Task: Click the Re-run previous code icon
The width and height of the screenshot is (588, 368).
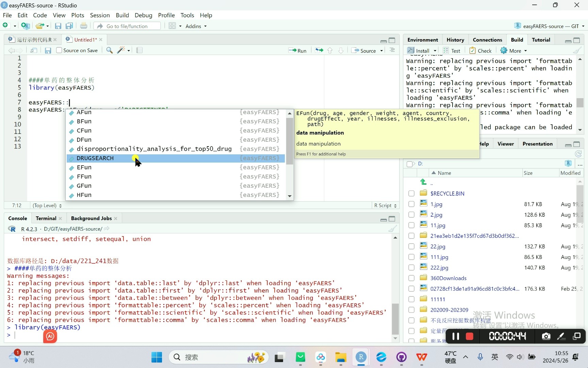Action: point(319,50)
